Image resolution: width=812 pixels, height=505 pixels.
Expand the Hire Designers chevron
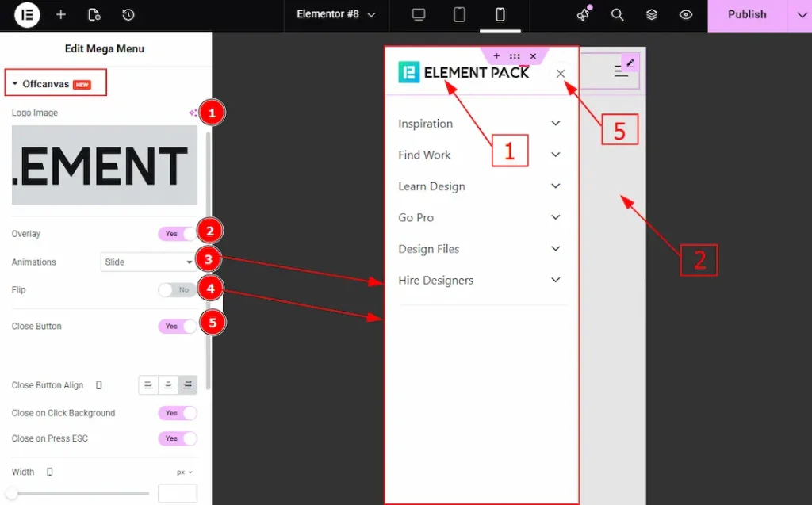point(556,280)
